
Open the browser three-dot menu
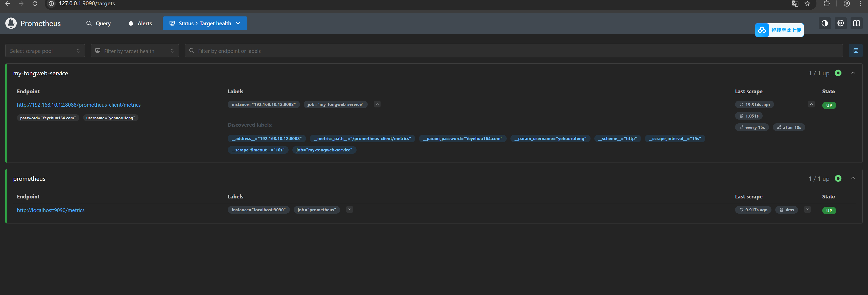(x=860, y=4)
